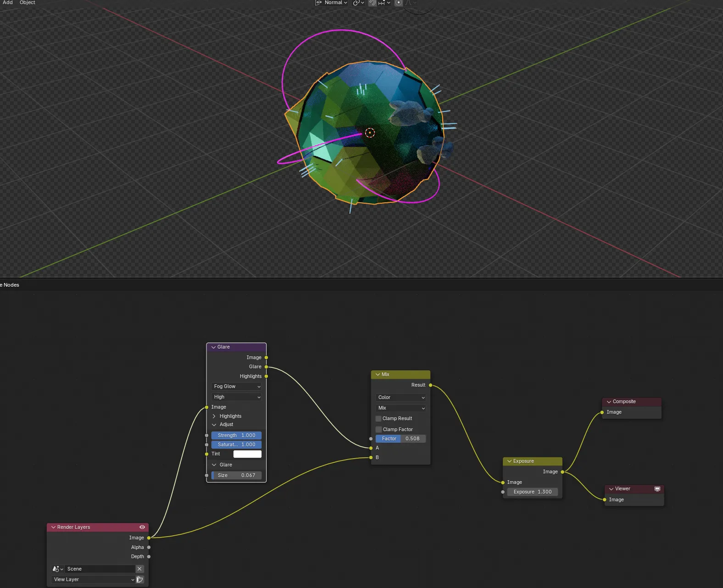Expand the Highlights panel in Glare node
This screenshot has height=588, width=723.
(214, 416)
